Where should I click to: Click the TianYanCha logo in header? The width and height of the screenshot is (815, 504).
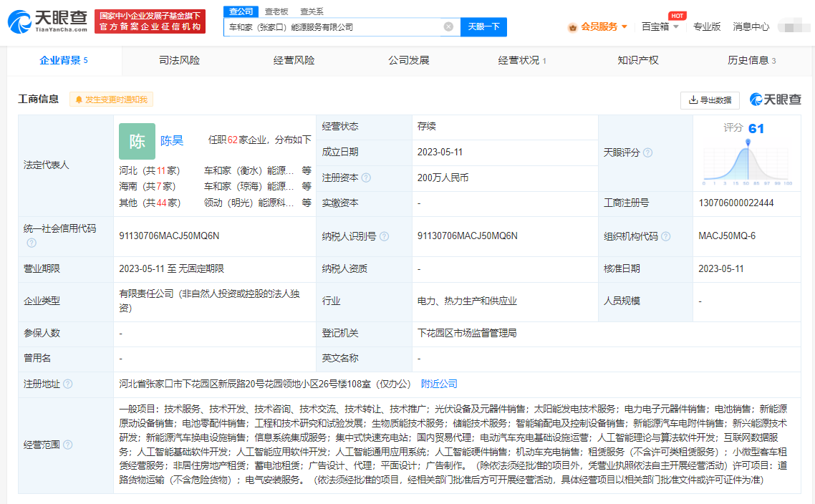(x=48, y=21)
